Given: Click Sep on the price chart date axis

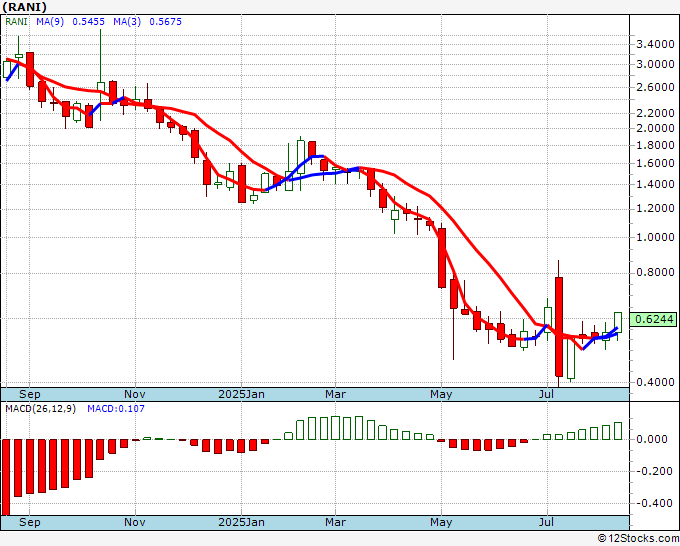Looking at the screenshot, I should tap(29, 394).
